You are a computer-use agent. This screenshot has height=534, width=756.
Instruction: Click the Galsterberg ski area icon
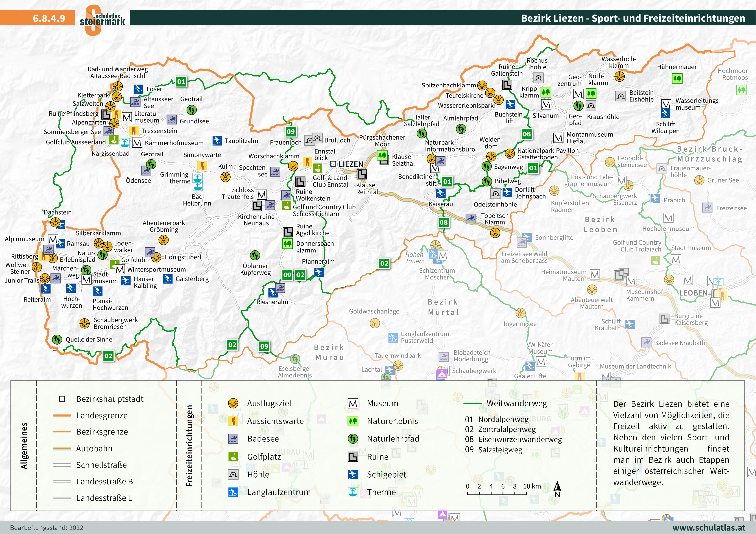(x=168, y=279)
